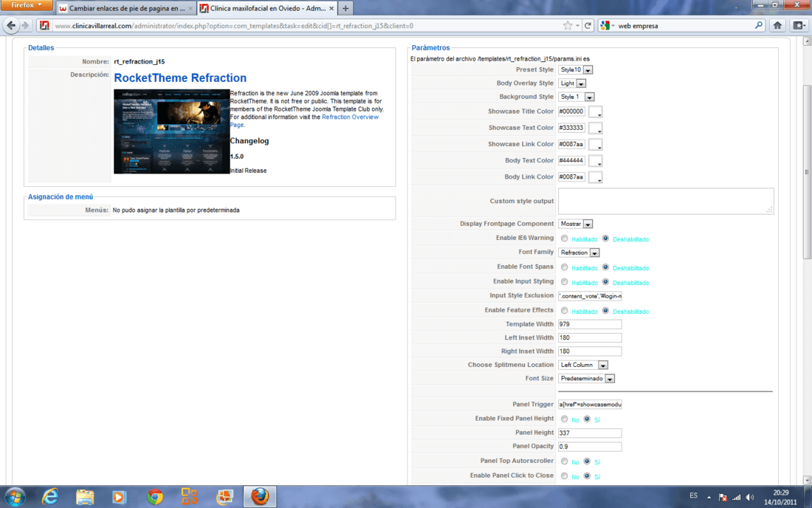Screen dimensions: 812x508
Task: Open the bookmarks toolbar menu icon
Action: coord(799,25)
